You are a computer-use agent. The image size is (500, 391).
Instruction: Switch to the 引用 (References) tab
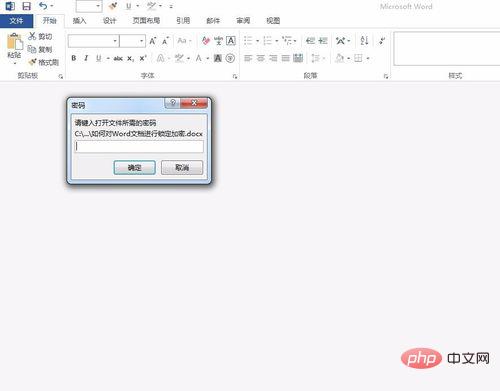(x=183, y=21)
